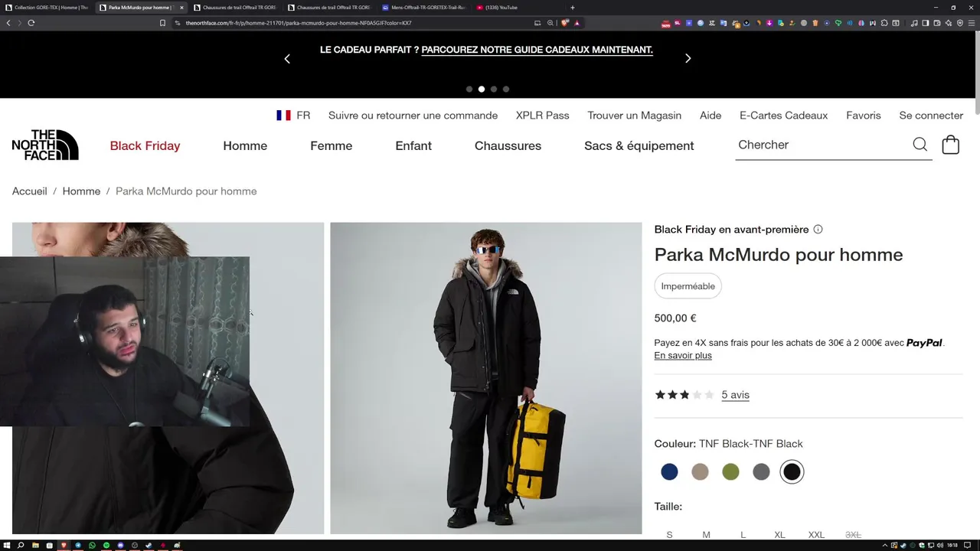
Task: Choose the olive green color swatch
Action: [730, 472]
